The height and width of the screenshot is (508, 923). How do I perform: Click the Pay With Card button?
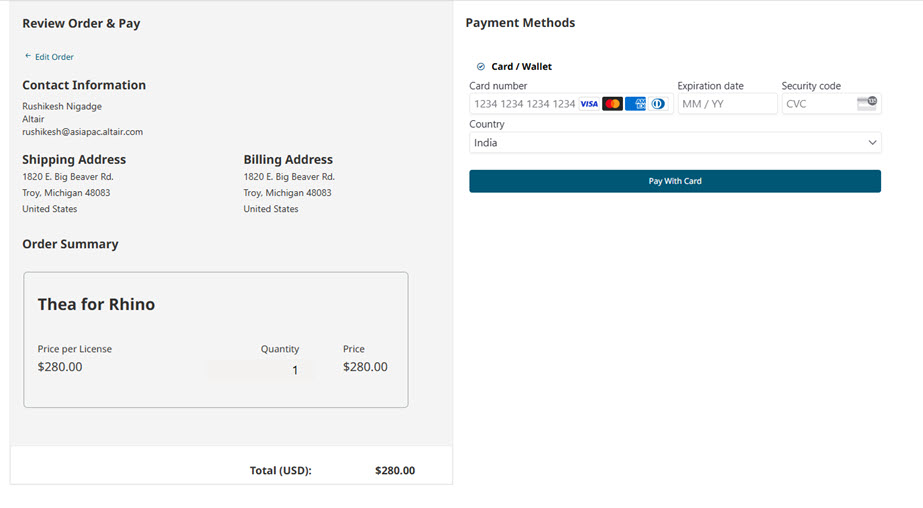(x=675, y=181)
